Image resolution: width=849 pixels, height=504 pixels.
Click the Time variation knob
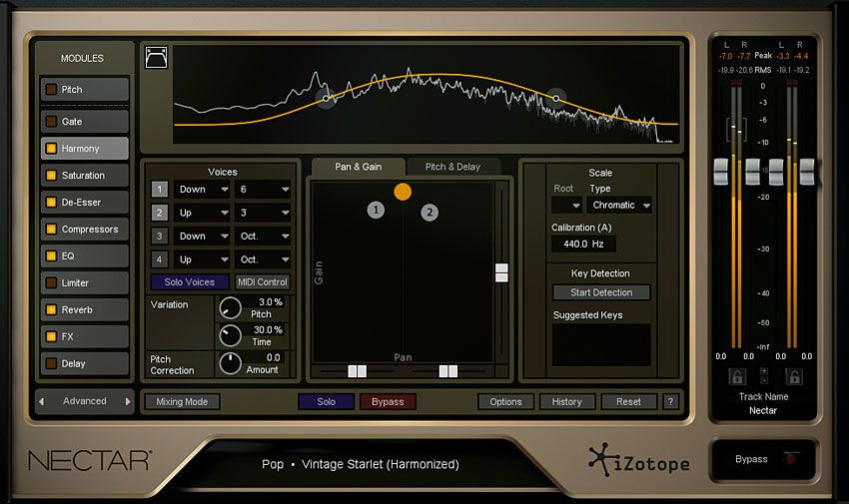point(230,335)
